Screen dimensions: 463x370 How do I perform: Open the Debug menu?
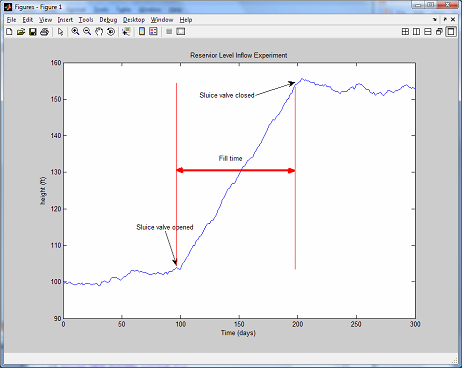pyautogui.click(x=108, y=20)
